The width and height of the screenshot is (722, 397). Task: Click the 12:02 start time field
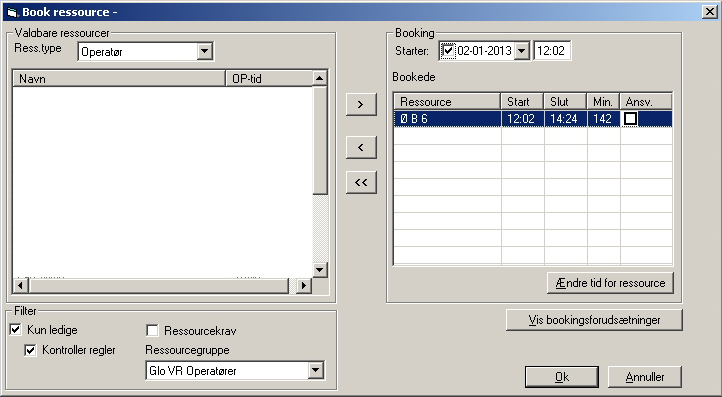pos(552,50)
